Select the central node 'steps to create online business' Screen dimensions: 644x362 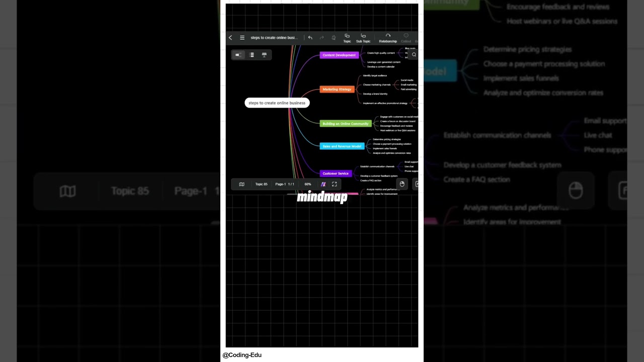277,103
